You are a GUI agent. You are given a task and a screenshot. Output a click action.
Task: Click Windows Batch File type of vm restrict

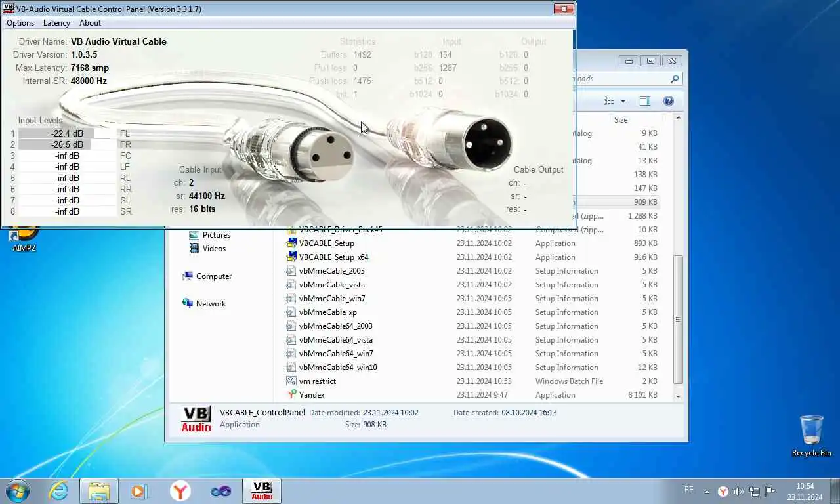[569, 381]
